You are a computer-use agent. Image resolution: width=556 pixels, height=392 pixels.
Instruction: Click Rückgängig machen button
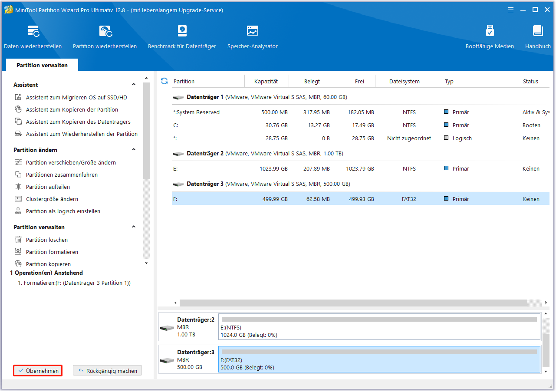pyautogui.click(x=107, y=371)
